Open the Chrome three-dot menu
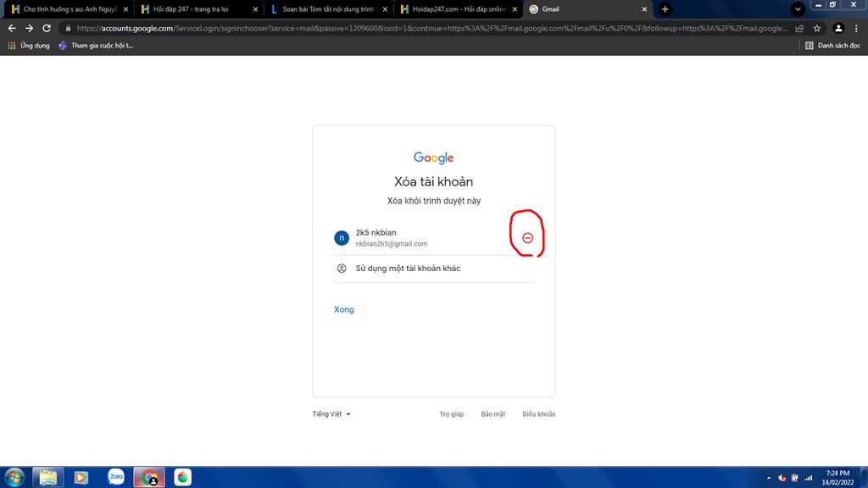The height and width of the screenshot is (488, 868). [856, 28]
